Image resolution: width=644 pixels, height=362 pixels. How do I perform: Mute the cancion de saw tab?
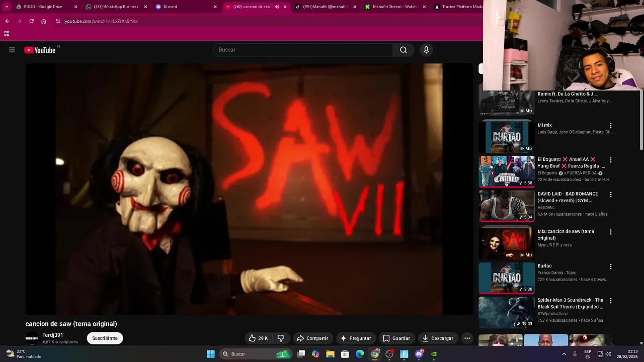point(277,7)
